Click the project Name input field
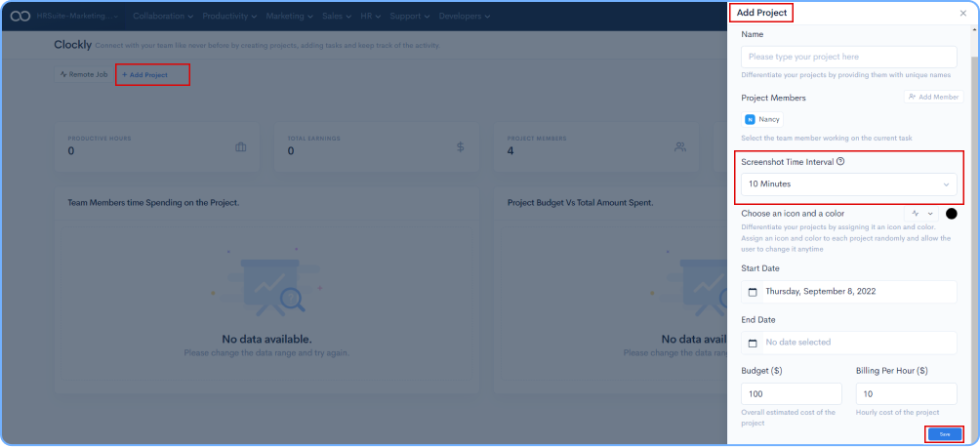980x447 pixels. point(848,57)
